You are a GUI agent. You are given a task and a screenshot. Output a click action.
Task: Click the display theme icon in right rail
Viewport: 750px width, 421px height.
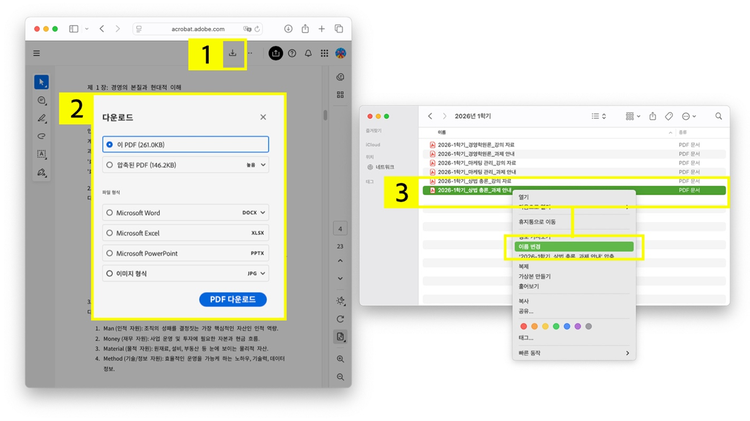pyautogui.click(x=340, y=301)
